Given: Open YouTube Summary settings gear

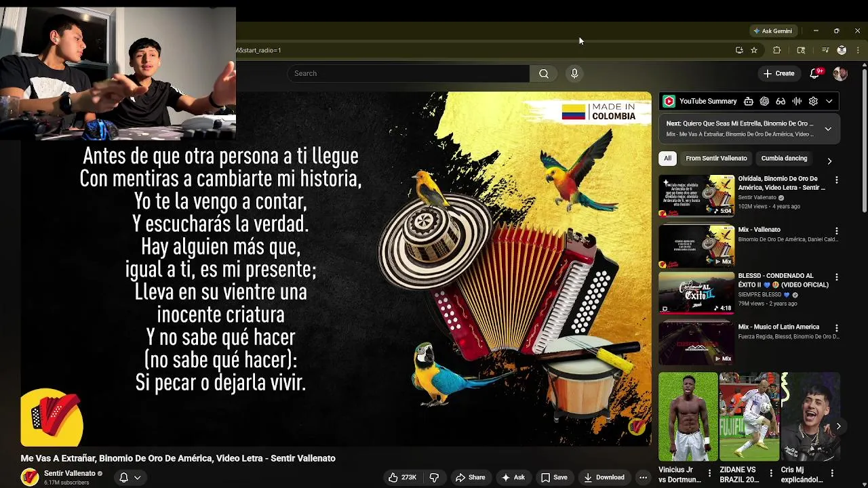Looking at the screenshot, I should [x=813, y=101].
